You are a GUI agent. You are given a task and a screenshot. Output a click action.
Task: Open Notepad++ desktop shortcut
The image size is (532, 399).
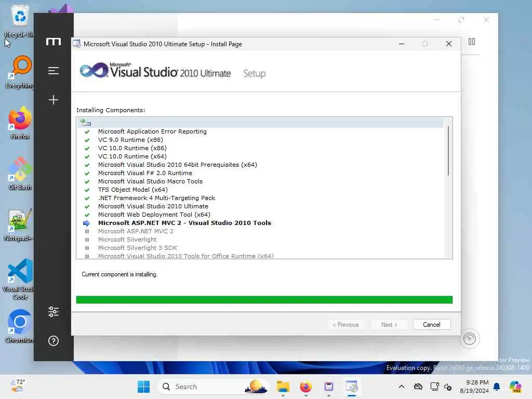19,224
